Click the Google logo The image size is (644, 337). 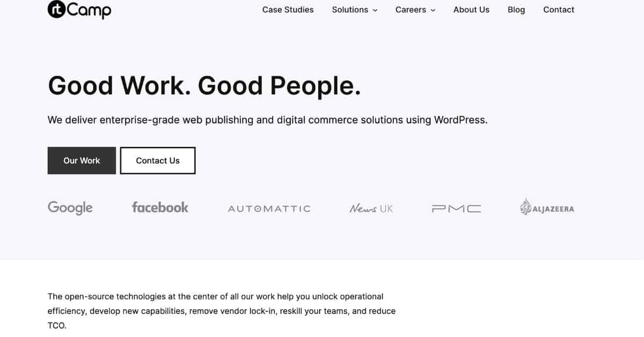coord(70,208)
